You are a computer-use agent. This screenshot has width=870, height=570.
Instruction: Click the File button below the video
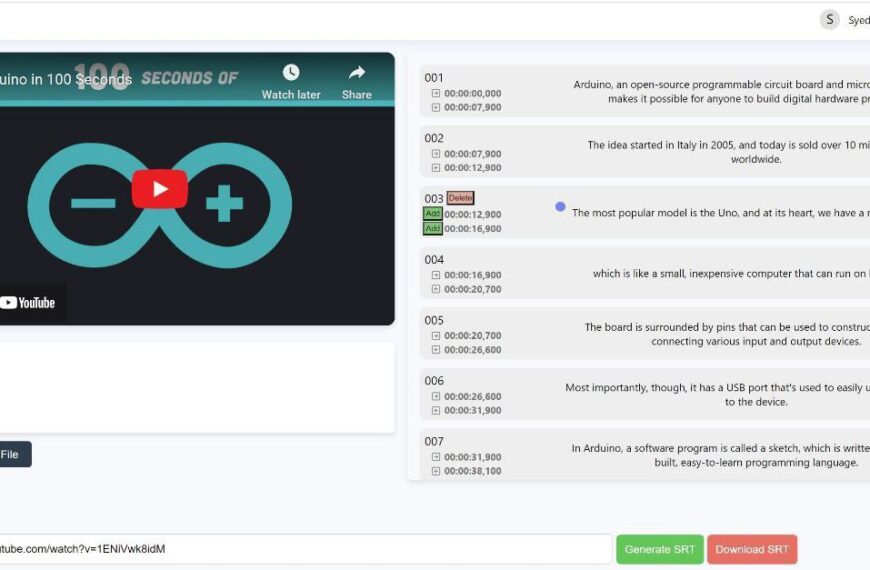coord(12,454)
